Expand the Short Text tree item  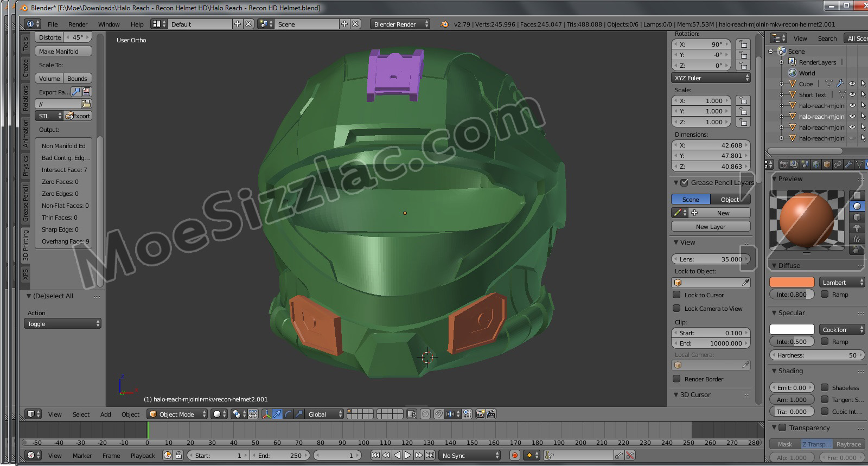[782, 95]
